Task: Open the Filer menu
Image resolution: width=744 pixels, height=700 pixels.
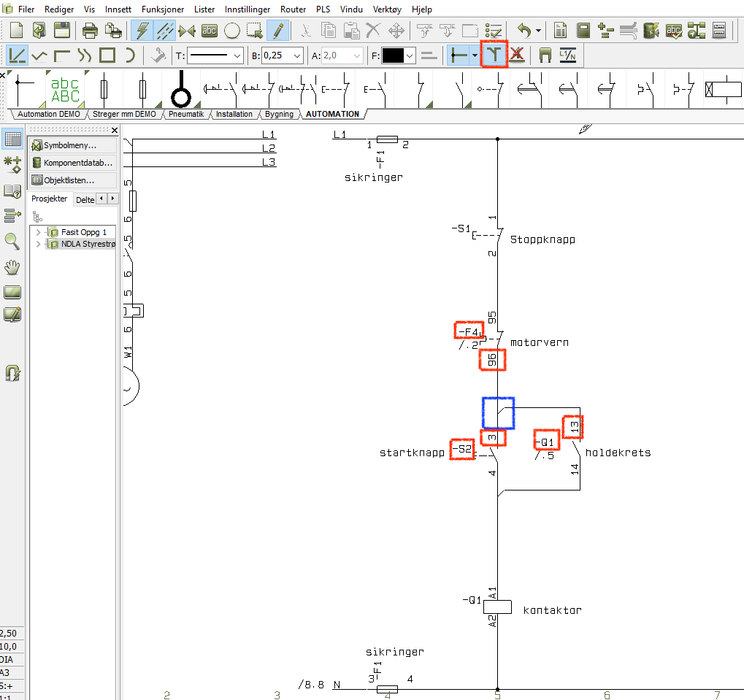Action: click(x=26, y=9)
